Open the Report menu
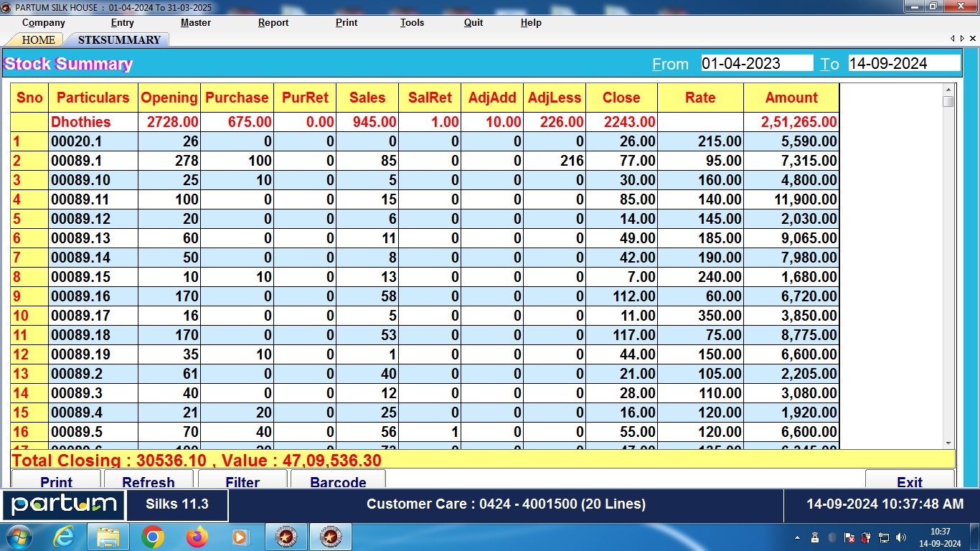 pos(273,22)
